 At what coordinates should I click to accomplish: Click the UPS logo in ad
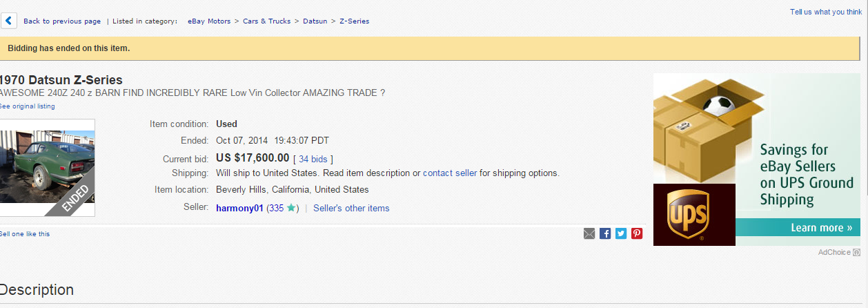(x=693, y=215)
